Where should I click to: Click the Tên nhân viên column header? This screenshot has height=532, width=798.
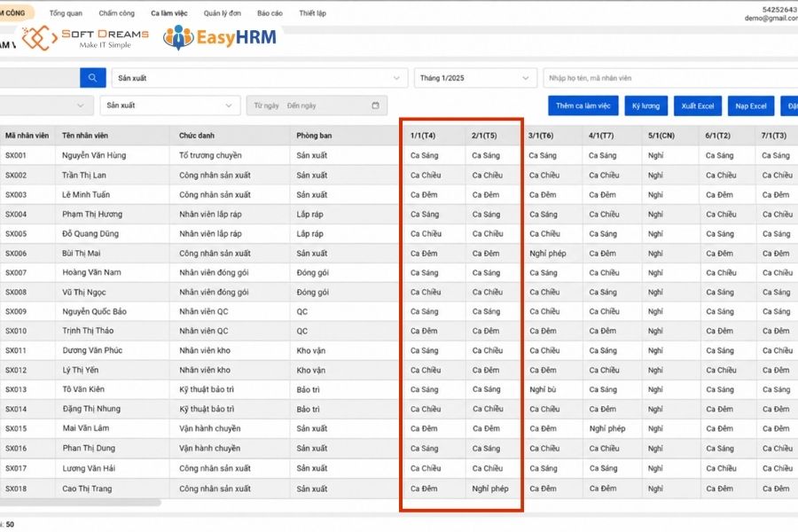click(x=85, y=136)
